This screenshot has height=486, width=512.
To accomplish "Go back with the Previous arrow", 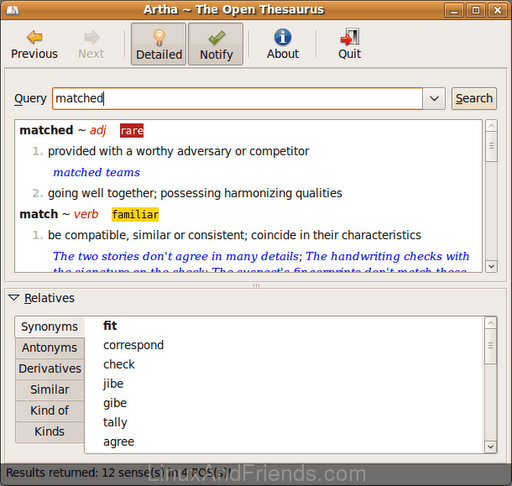I will click(34, 45).
